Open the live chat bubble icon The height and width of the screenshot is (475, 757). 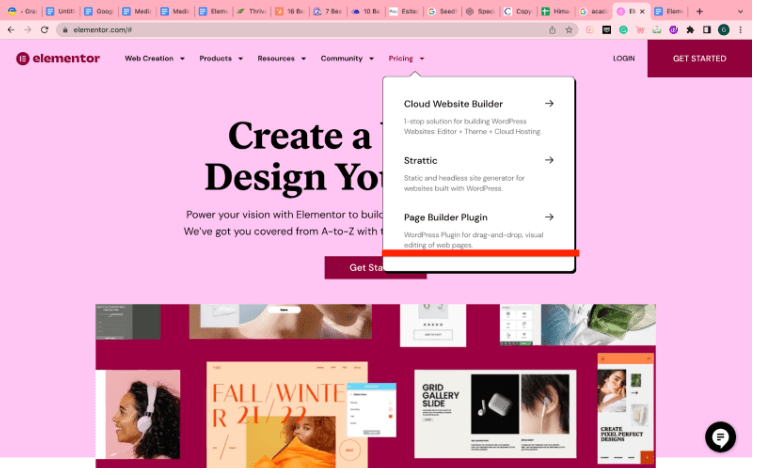pyautogui.click(x=720, y=437)
